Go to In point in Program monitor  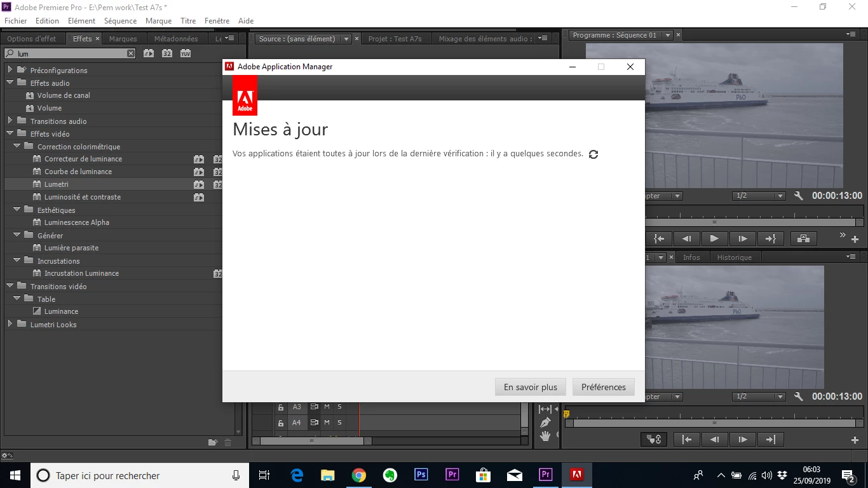pyautogui.click(x=659, y=238)
